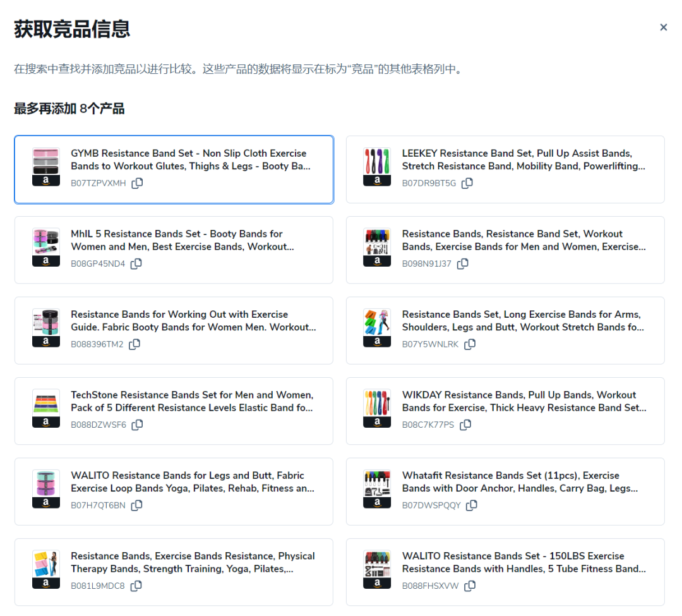Click ASIN text B07TZPVXMH

99,184
